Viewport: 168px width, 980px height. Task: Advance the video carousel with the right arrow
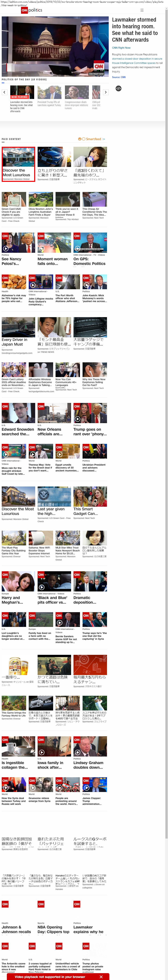coord(106,92)
